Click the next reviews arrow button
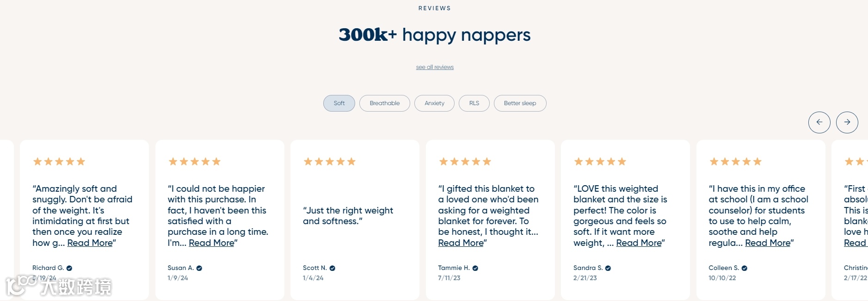The height and width of the screenshot is (301, 868). point(847,122)
